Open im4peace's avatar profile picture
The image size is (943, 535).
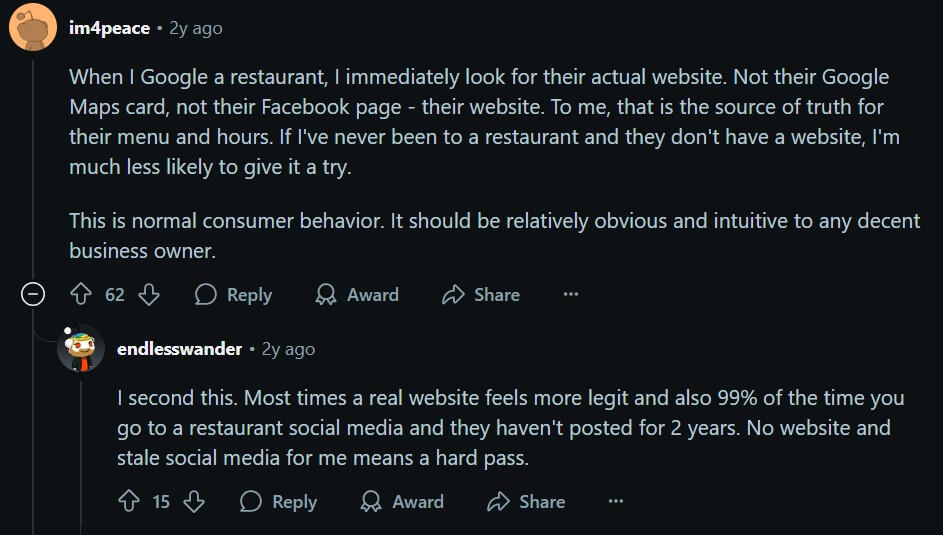pyautogui.click(x=33, y=27)
